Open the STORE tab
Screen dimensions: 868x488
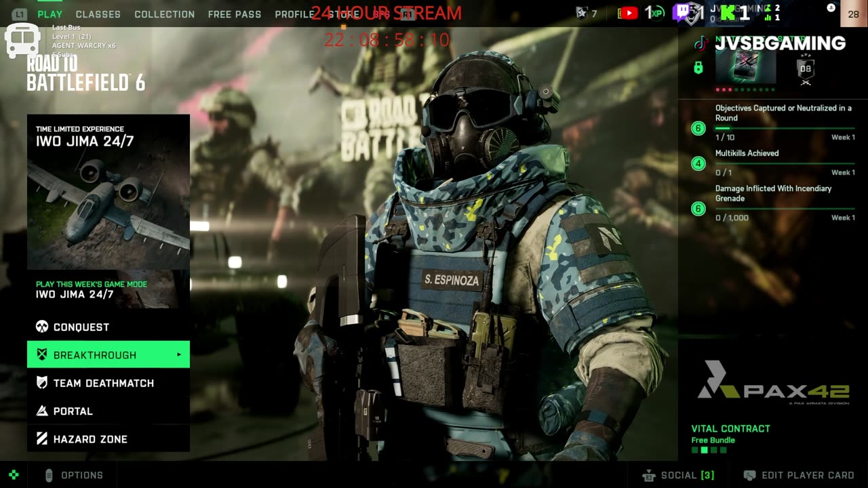tap(343, 14)
